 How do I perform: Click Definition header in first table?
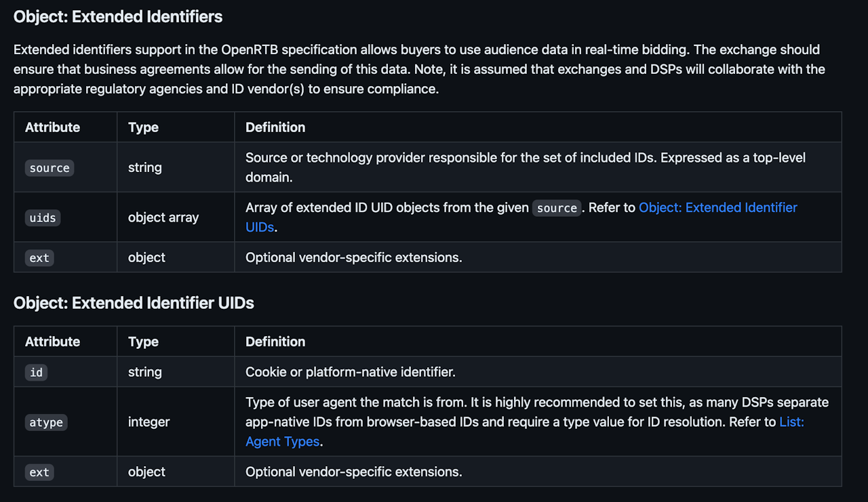coord(275,127)
